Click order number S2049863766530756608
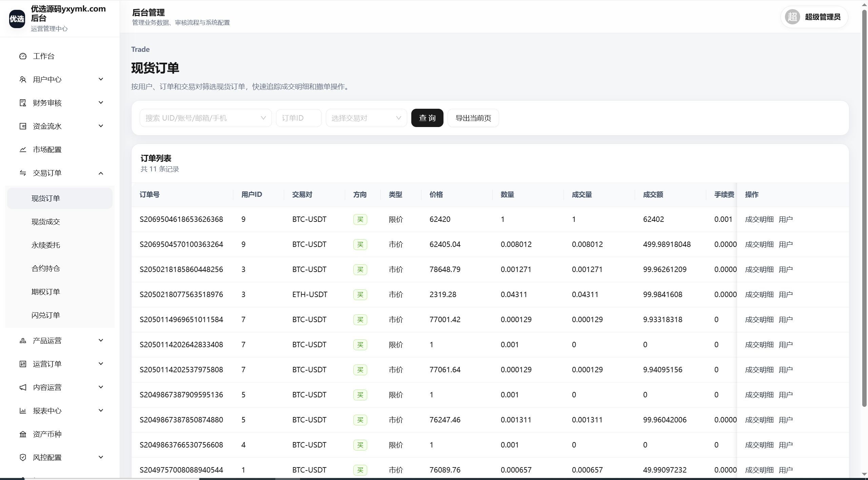 tap(181, 445)
